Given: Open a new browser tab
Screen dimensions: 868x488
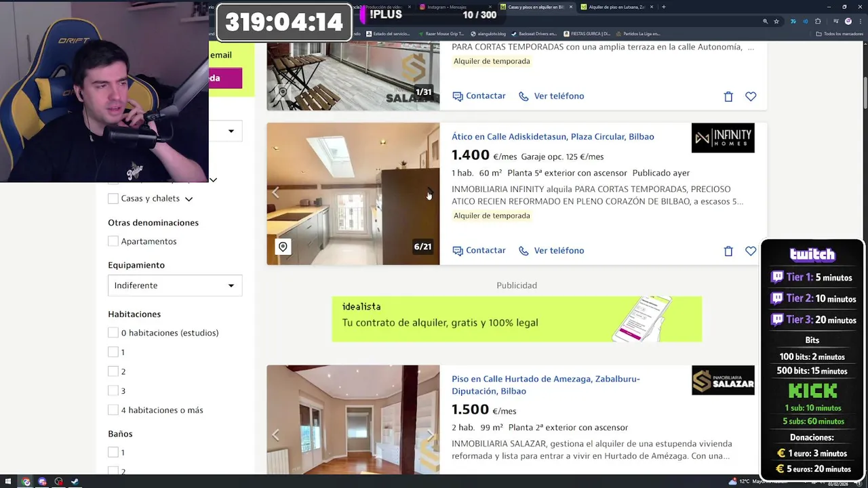Looking at the screenshot, I should pyautogui.click(x=663, y=7).
